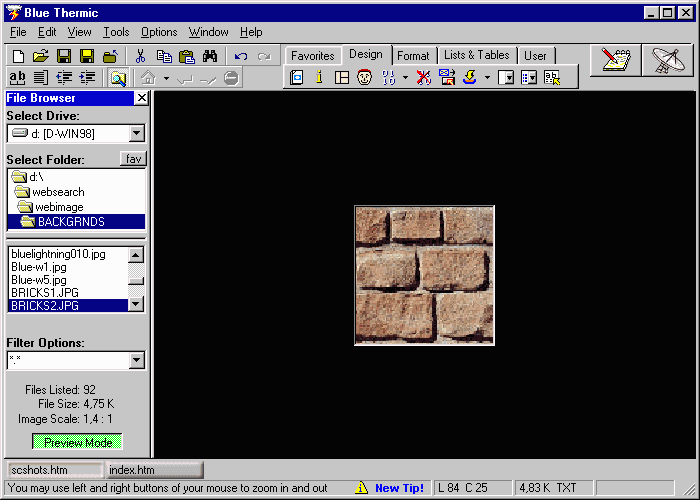The width and height of the screenshot is (700, 500).
Task: Select the websearch folder
Action: 76,192
